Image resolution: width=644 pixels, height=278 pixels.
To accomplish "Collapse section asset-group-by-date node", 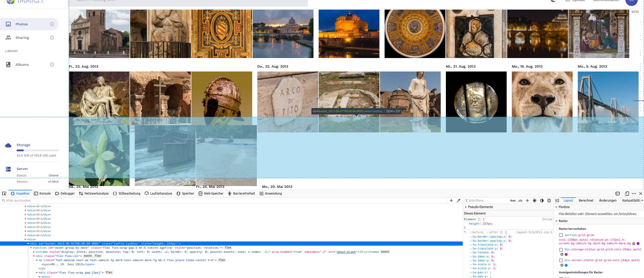I will 31,248.
